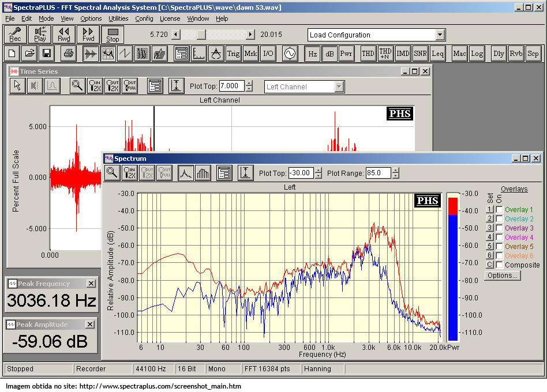Print using the printer icon
The height and width of the screenshot is (392, 547).
[x=68, y=53]
